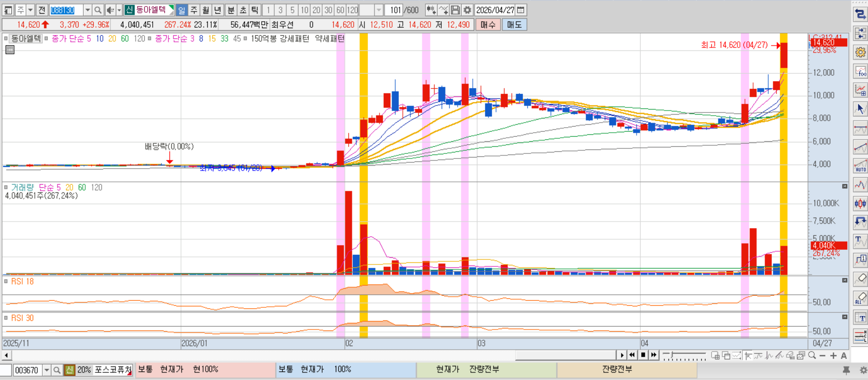
Task: Open the f(x) indicator formula icon
Action: point(860,71)
